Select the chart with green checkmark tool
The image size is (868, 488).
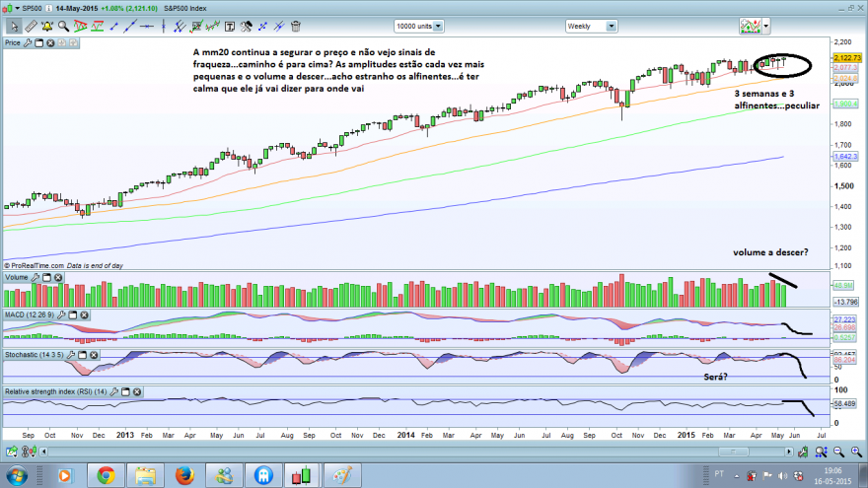click(196, 26)
